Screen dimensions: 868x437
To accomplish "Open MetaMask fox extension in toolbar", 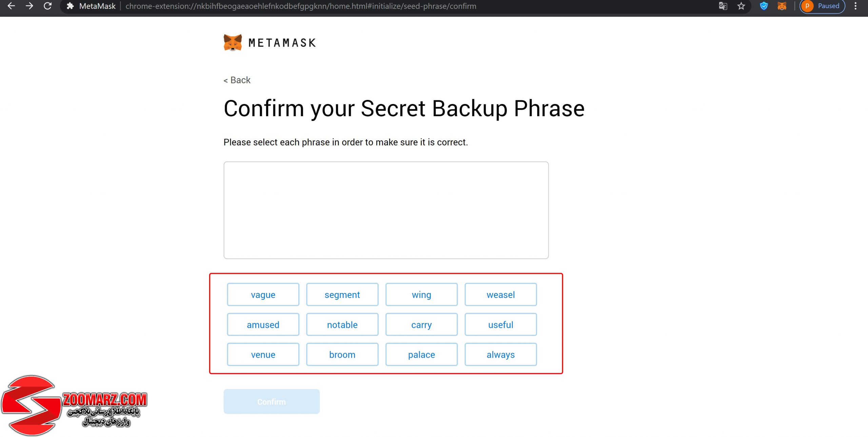I will (782, 6).
